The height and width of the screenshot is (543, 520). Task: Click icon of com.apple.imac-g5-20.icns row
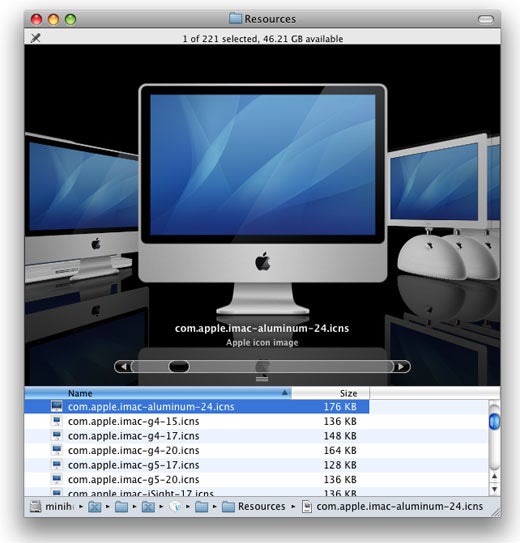point(56,479)
